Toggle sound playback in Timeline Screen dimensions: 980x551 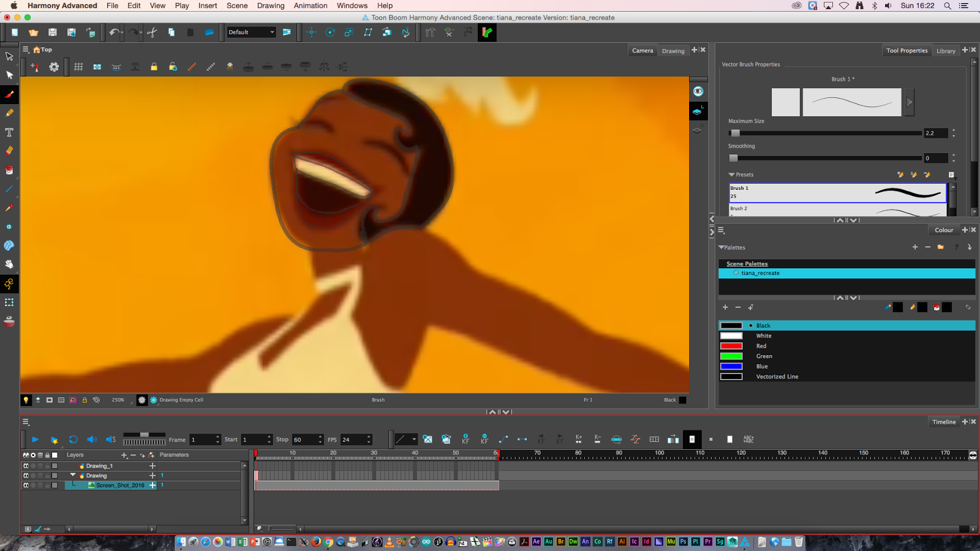(x=92, y=440)
